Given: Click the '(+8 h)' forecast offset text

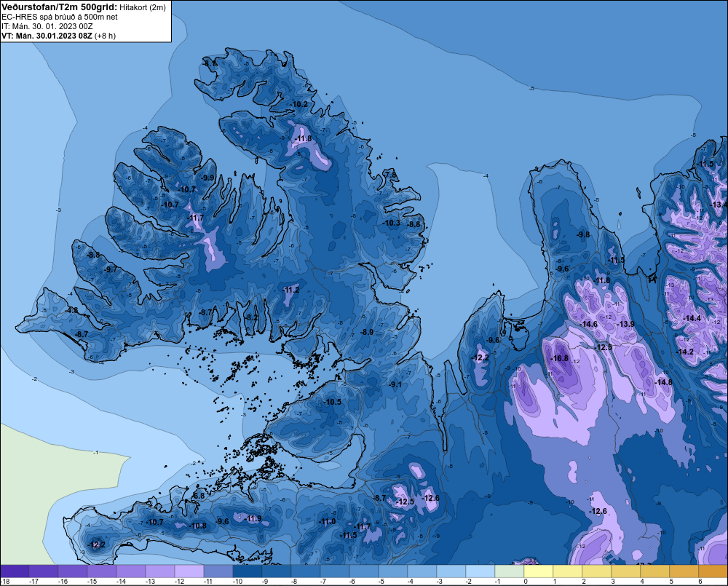Looking at the screenshot, I should pyautogui.click(x=105, y=36).
